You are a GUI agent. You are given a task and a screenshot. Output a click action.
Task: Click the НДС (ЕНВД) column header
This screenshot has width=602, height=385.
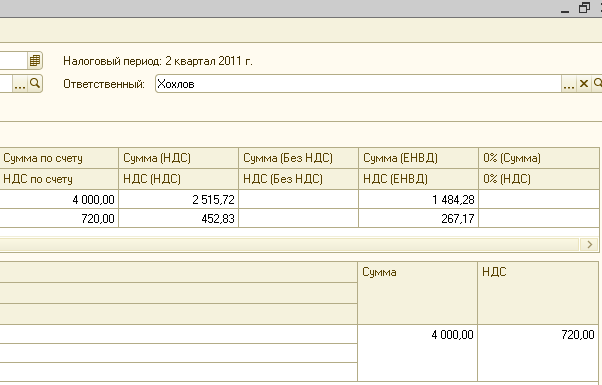point(418,179)
